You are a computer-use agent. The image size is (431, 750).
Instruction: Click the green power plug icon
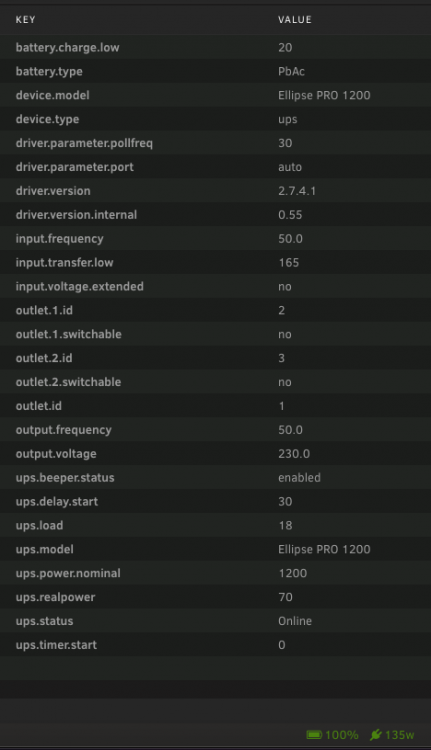click(x=376, y=734)
